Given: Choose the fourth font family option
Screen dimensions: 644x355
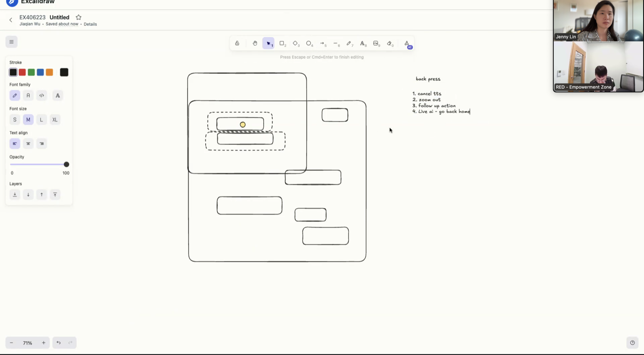Looking at the screenshot, I should point(58,95).
